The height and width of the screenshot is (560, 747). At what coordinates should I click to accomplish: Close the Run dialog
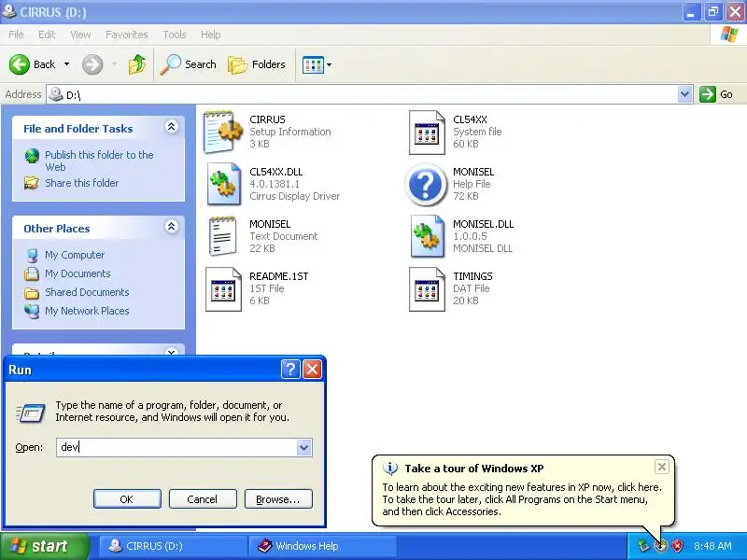coord(313,369)
